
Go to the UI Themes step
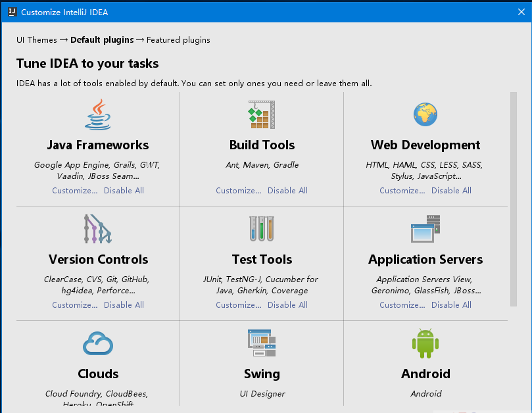[37, 40]
